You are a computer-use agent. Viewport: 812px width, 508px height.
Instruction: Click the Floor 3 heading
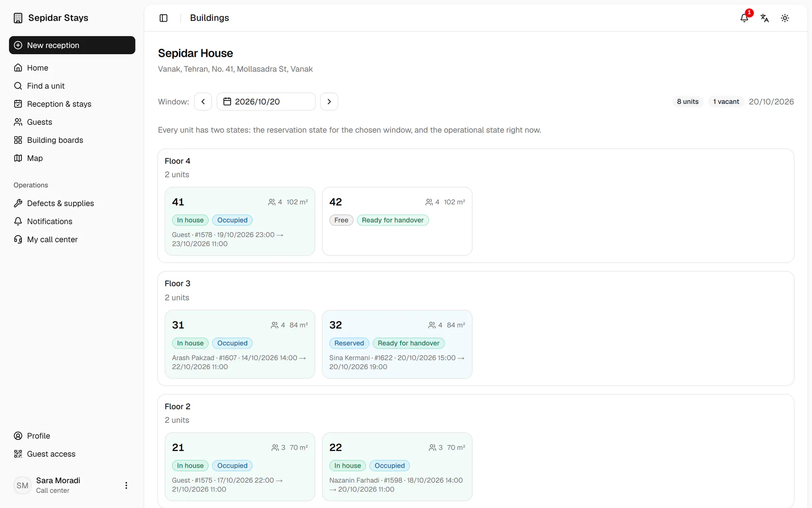pyautogui.click(x=177, y=284)
